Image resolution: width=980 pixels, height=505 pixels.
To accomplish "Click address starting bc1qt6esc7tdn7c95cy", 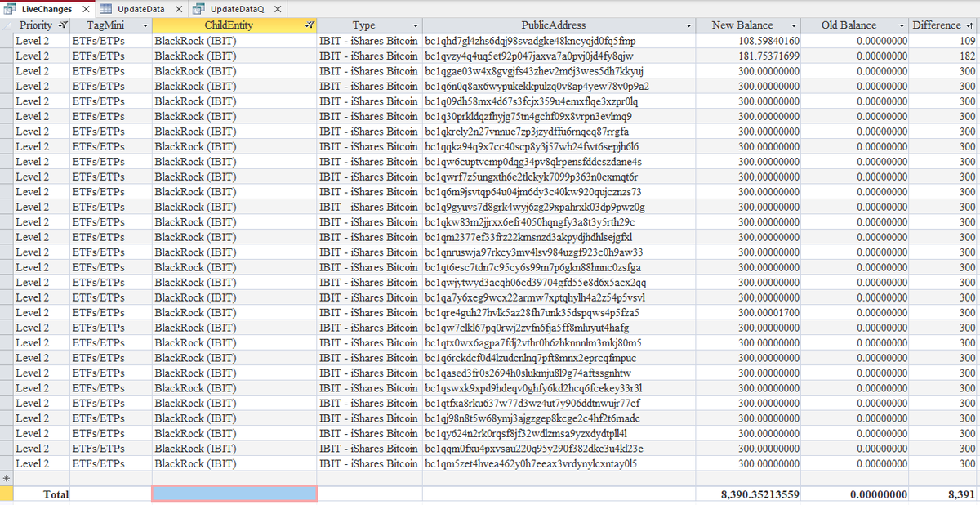I will 533,267.
